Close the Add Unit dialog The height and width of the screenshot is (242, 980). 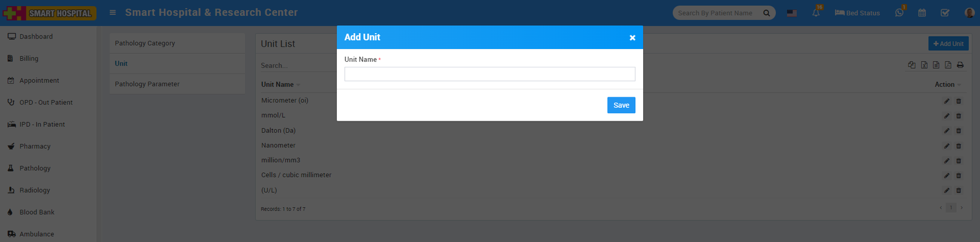632,38
